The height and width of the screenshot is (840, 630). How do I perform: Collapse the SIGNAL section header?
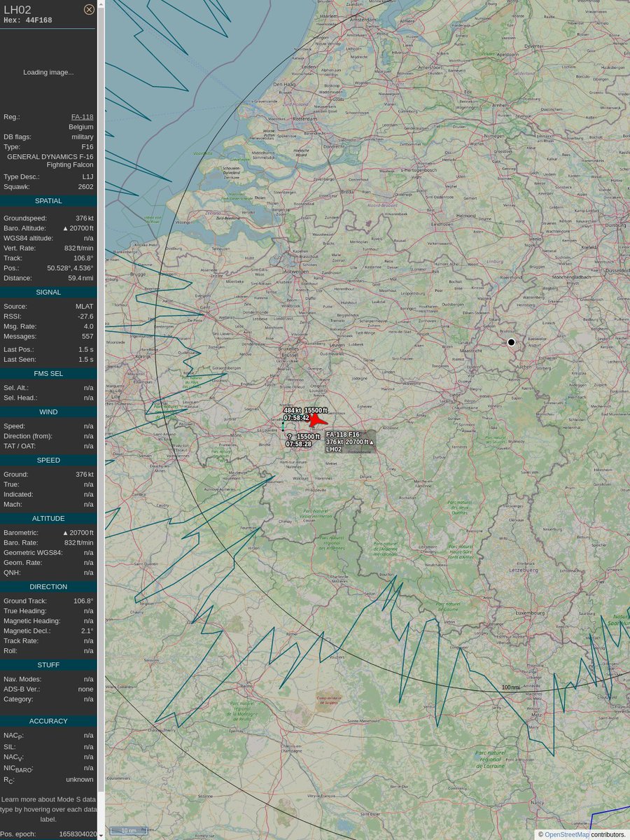coord(48,292)
